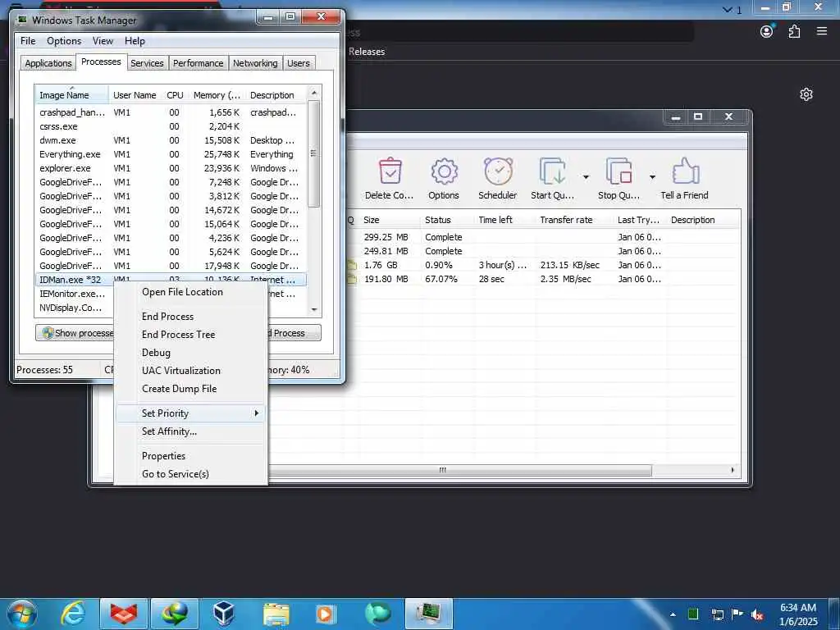This screenshot has height=630, width=840.
Task: Click Windows Start orb
Action: [x=22, y=614]
